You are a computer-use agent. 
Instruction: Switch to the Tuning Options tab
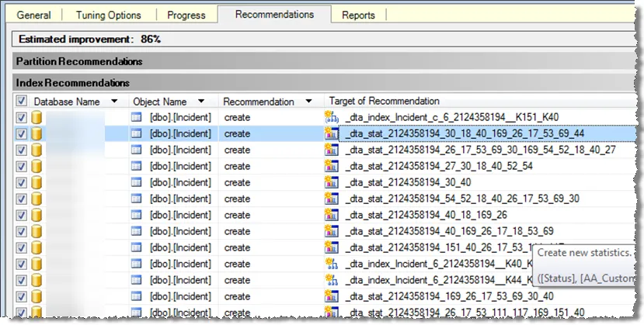(109, 16)
